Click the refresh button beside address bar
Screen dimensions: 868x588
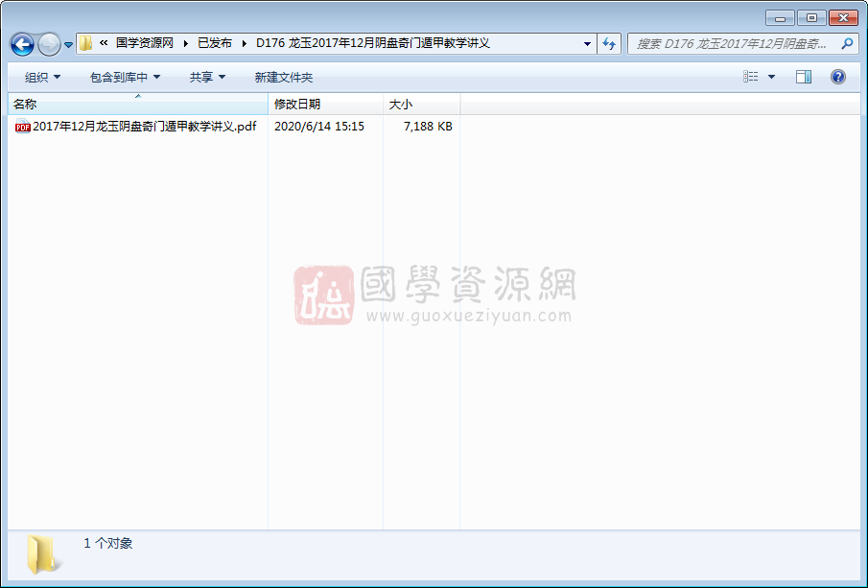tap(608, 44)
